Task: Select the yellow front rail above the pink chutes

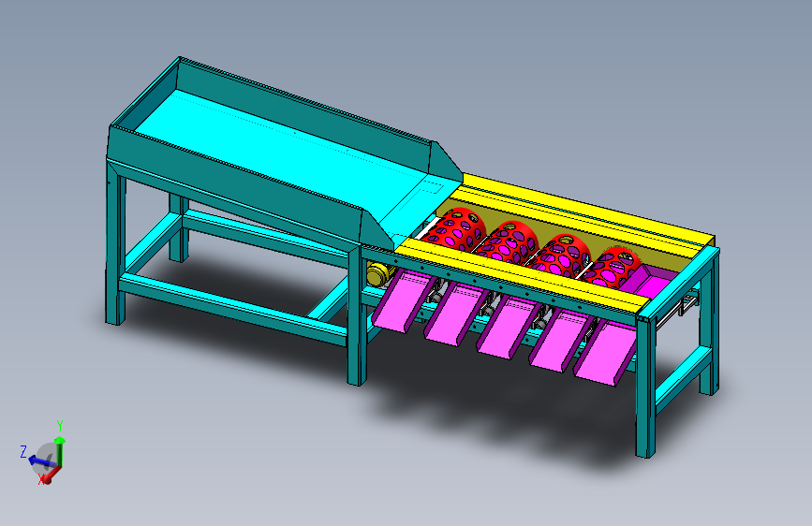Action: [523, 274]
